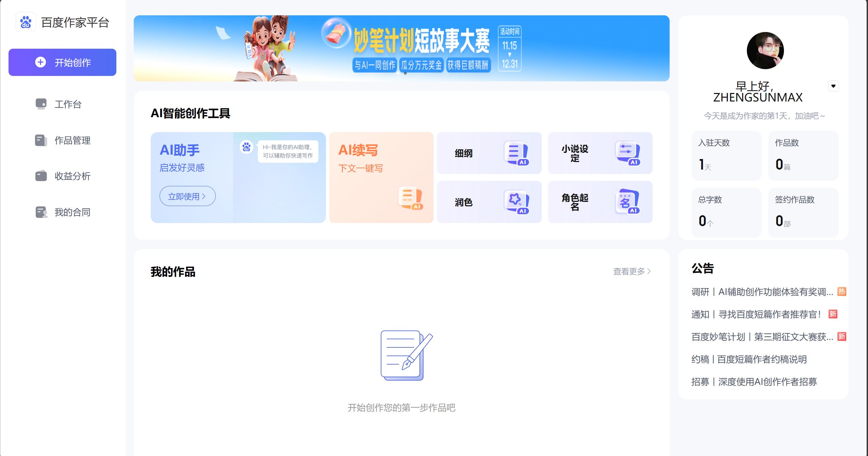This screenshot has height=456, width=868.
Task: Open 我的合同 in the sidebar menu
Action: 72,212
